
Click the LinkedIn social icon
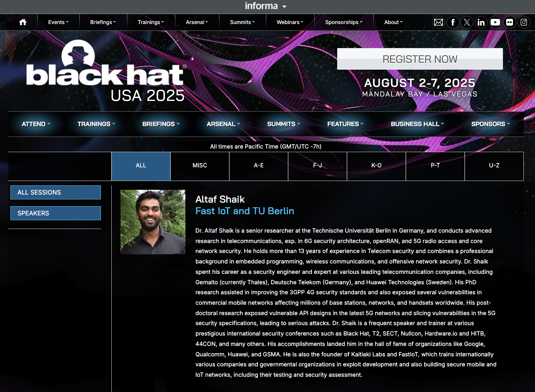pyautogui.click(x=481, y=22)
